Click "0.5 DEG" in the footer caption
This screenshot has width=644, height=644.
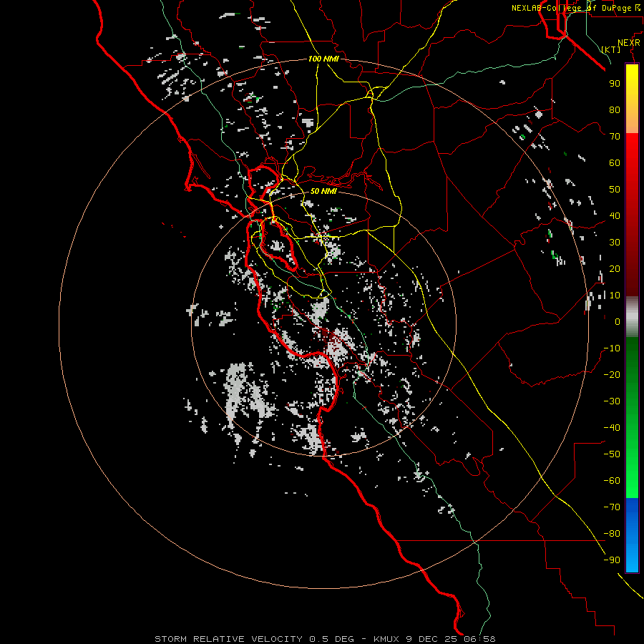331,639
